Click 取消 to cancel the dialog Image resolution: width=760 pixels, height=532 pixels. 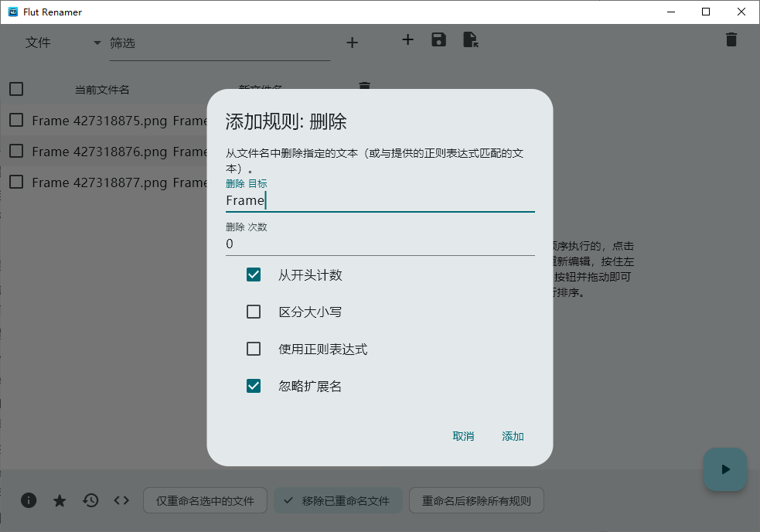pos(463,436)
